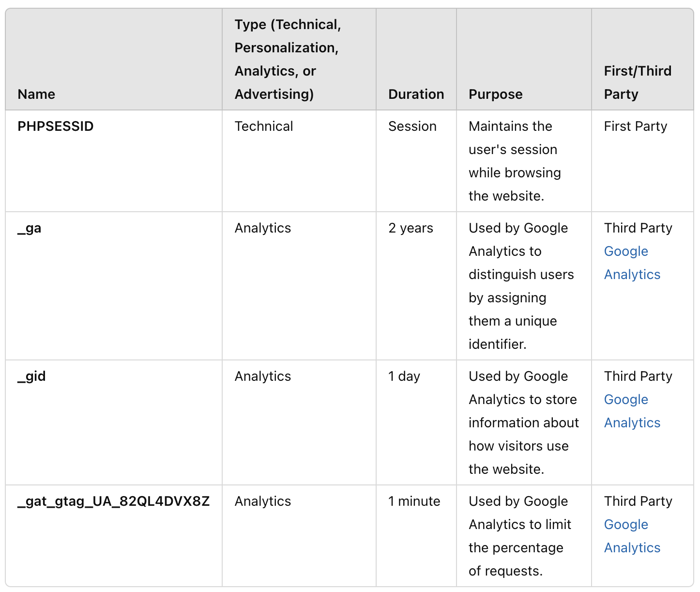The image size is (700, 592).
Task: Click the _gid purpose about visitors
Action: tap(524, 423)
